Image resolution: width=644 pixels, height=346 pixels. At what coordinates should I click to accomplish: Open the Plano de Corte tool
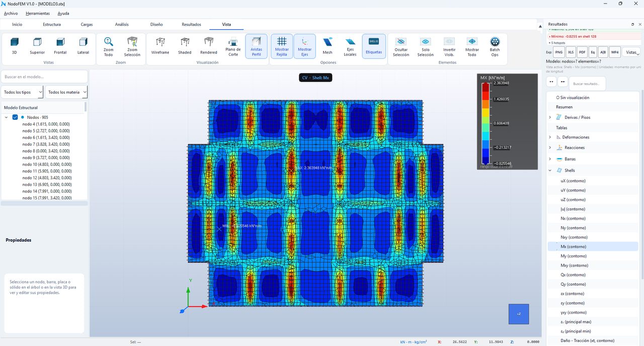click(x=233, y=46)
